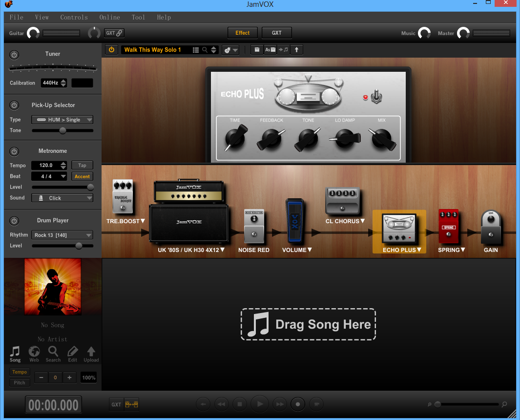Select the Noise Reduction pedal
The width and height of the screenshot is (520, 420).
(254, 228)
